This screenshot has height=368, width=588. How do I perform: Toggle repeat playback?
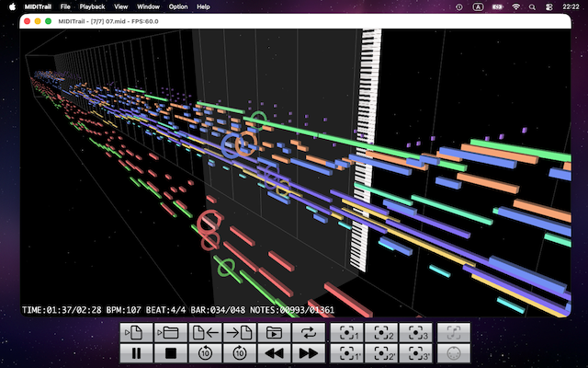pos(309,332)
